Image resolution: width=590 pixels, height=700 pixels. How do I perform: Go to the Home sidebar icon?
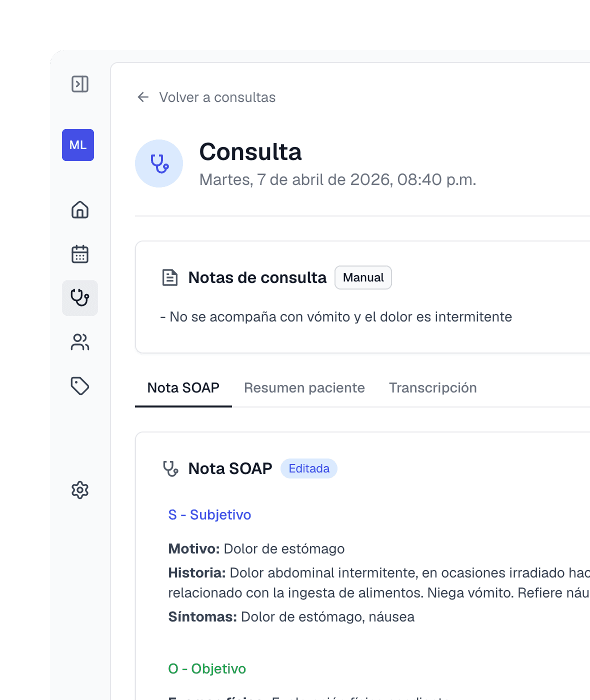tap(80, 209)
